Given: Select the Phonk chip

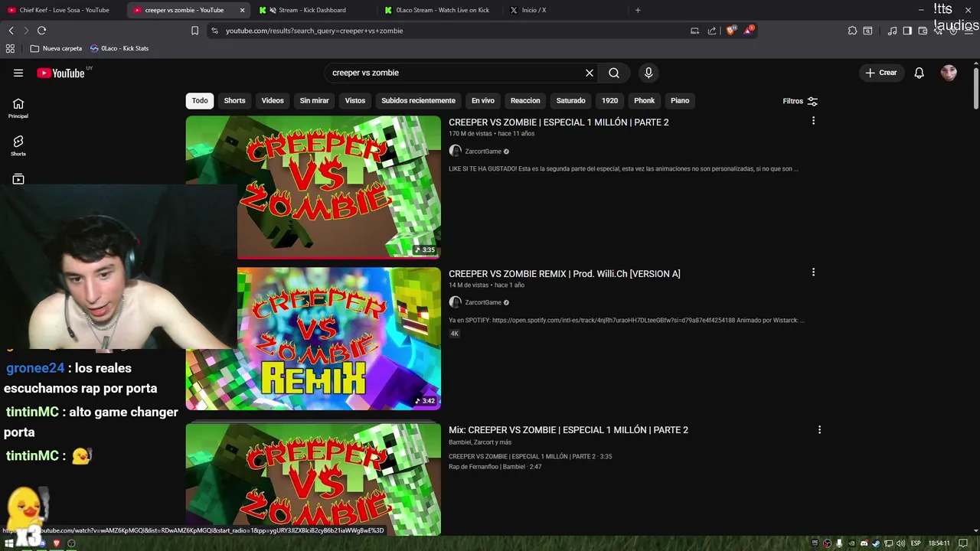Looking at the screenshot, I should pyautogui.click(x=644, y=100).
